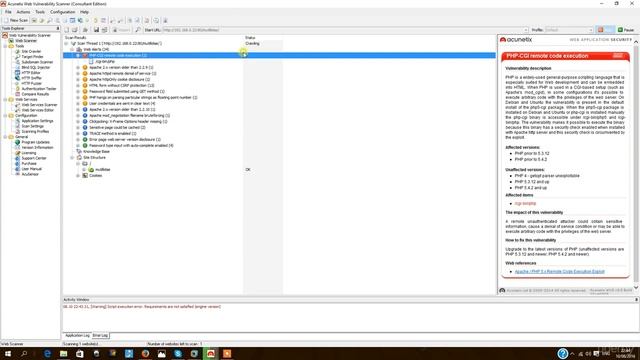
Task: Open Support Center under General
Action: tap(34, 158)
